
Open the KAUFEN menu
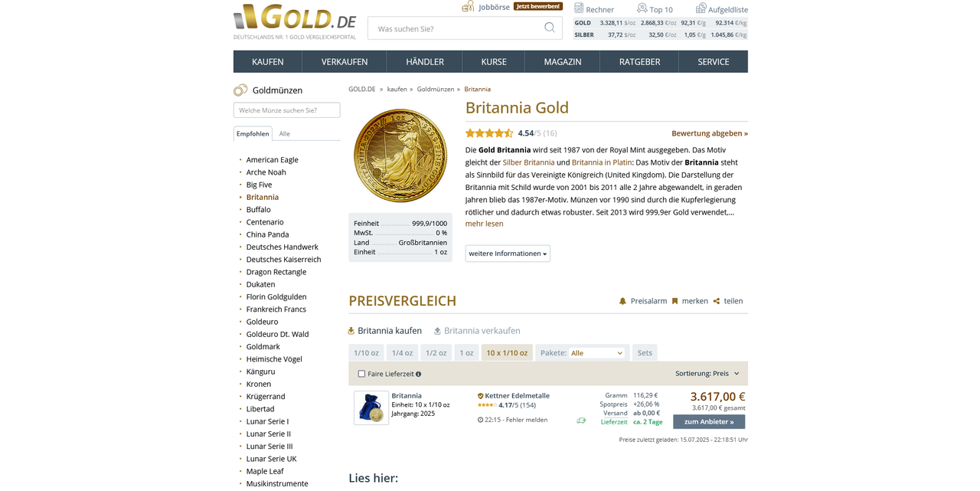(268, 61)
